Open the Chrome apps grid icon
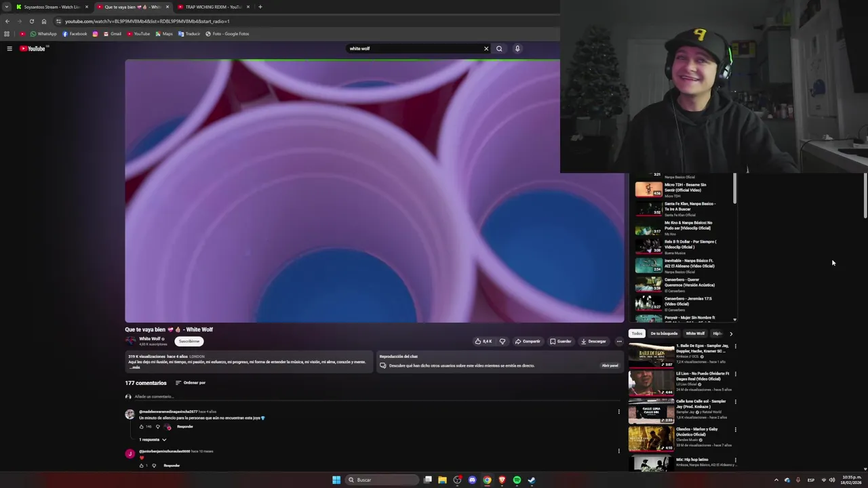This screenshot has width=868, height=488. click(x=7, y=34)
